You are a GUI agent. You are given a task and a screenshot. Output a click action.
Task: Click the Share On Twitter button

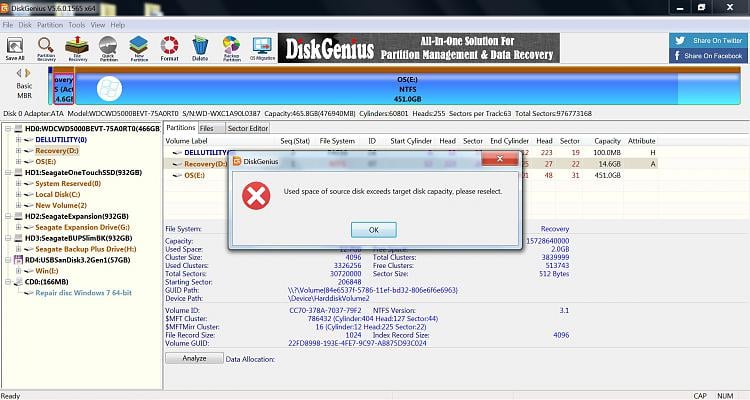pyautogui.click(x=708, y=41)
